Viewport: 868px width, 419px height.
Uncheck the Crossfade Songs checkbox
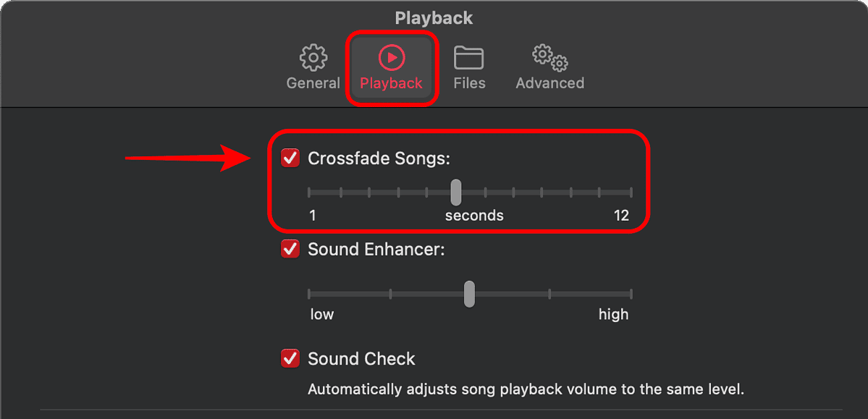point(290,158)
